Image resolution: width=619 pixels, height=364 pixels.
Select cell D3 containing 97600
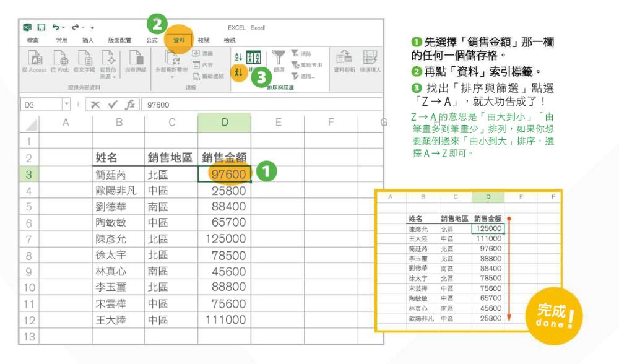pos(224,174)
